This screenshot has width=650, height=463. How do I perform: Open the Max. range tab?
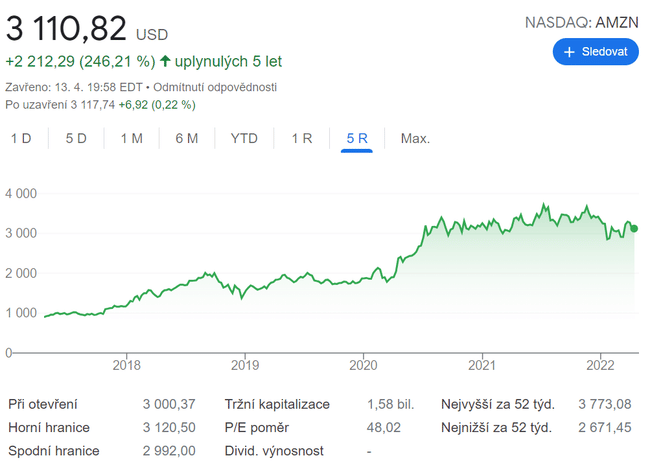coord(415,138)
